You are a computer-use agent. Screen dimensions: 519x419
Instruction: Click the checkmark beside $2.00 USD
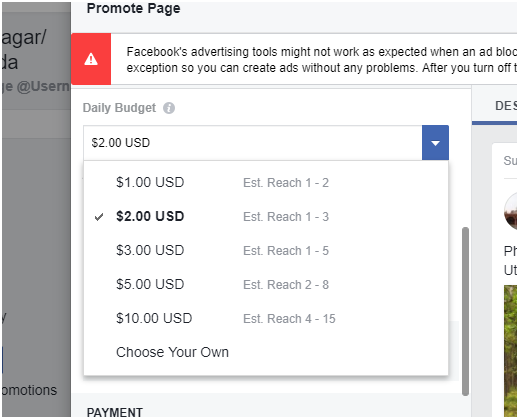(99, 217)
